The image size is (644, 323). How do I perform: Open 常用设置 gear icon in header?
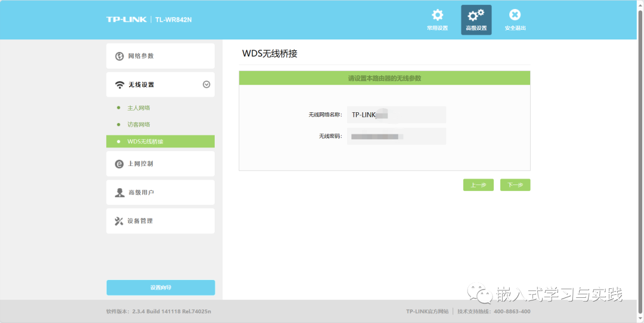coord(437,16)
